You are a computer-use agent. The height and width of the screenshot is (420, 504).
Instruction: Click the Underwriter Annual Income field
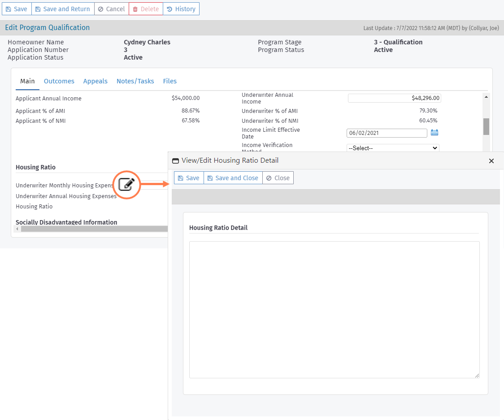click(394, 98)
